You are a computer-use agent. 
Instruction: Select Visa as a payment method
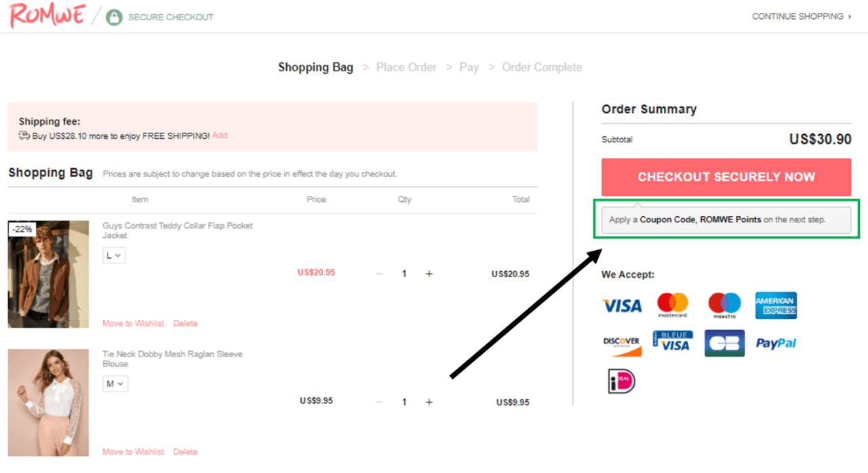(x=621, y=305)
